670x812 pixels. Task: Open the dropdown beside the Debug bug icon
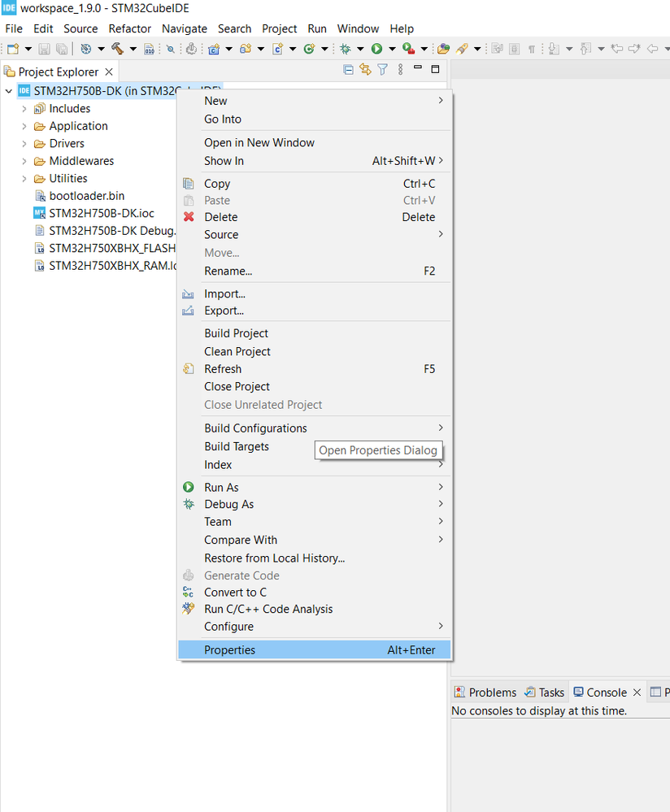pos(360,50)
